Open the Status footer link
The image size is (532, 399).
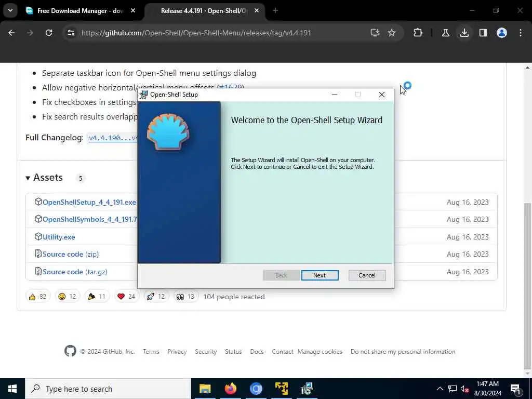(x=233, y=352)
